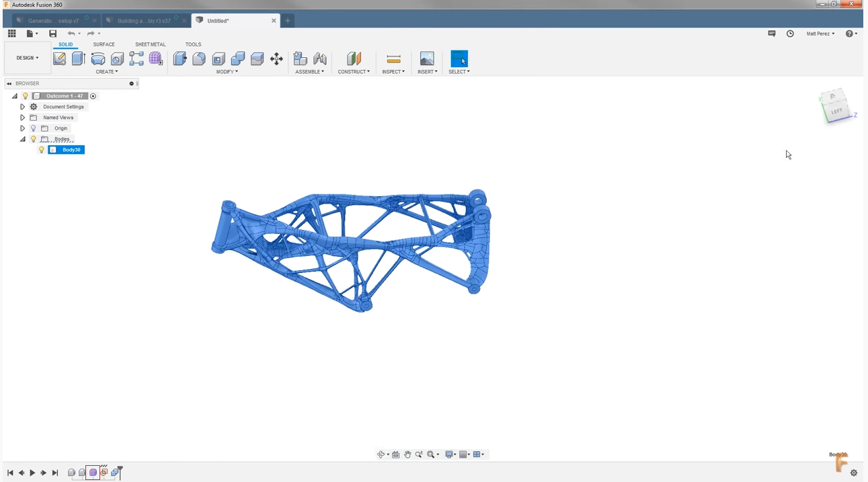Screen dimensions: 868x482
Task: Click the New Component icon
Action: pyautogui.click(x=301, y=59)
